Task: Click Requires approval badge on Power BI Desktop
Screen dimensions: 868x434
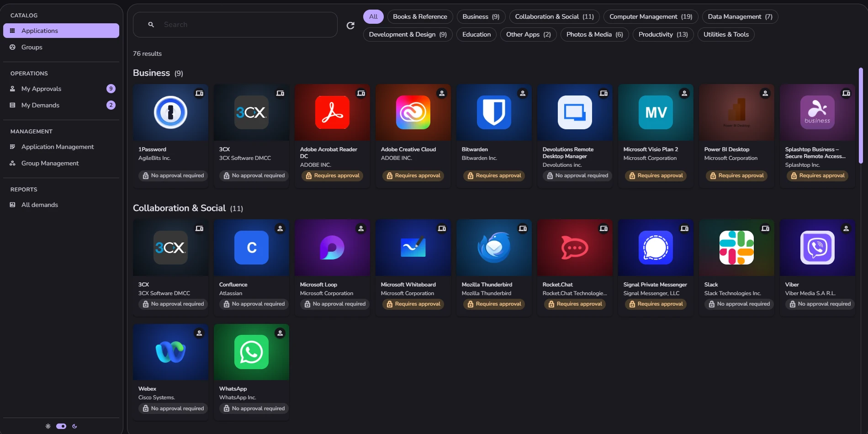Action: click(x=736, y=175)
